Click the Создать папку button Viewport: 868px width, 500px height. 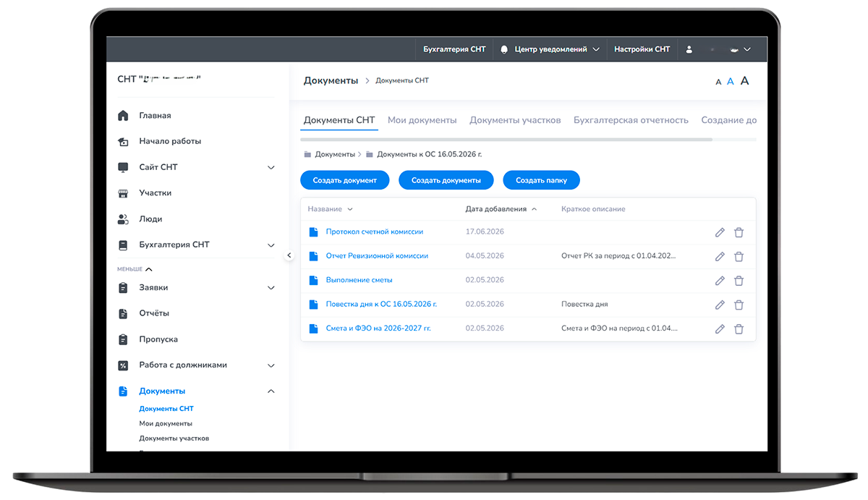(x=542, y=180)
